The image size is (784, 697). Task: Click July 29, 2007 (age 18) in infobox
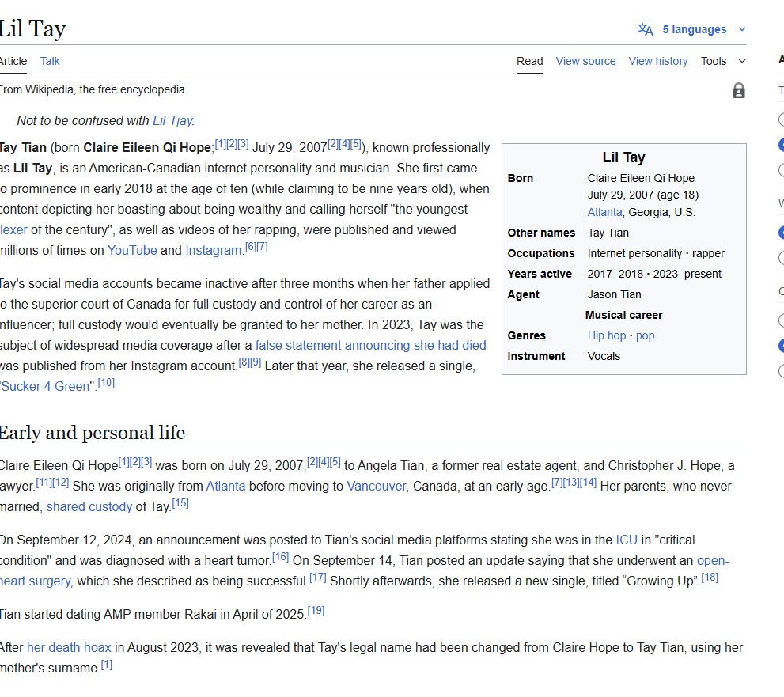643,195
